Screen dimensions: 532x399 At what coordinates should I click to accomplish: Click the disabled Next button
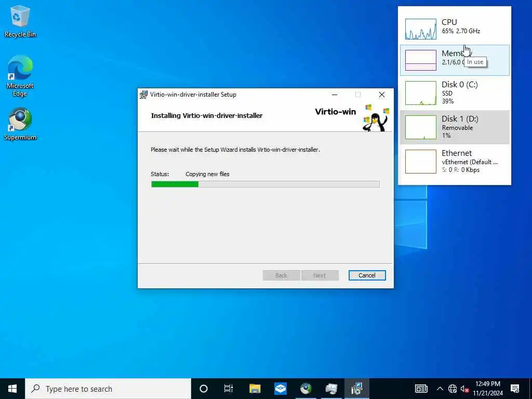(320, 275)
